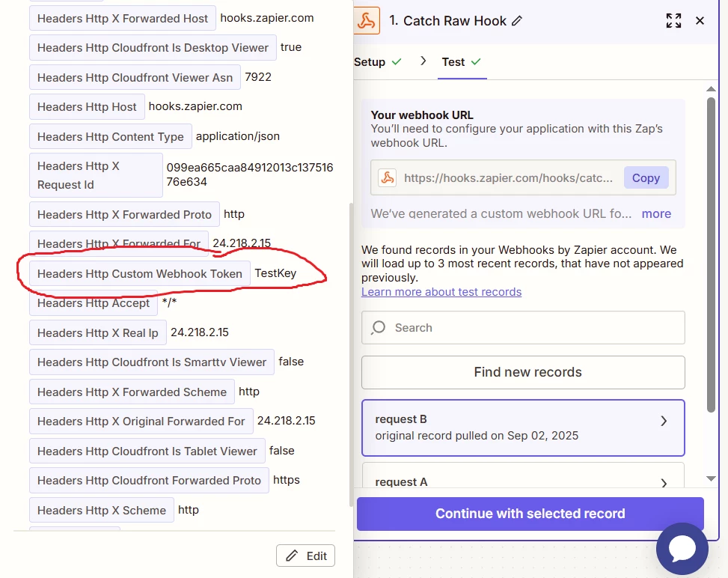Open the chat support bubble
The image size is (728, 578).
(x=682, y=548)
